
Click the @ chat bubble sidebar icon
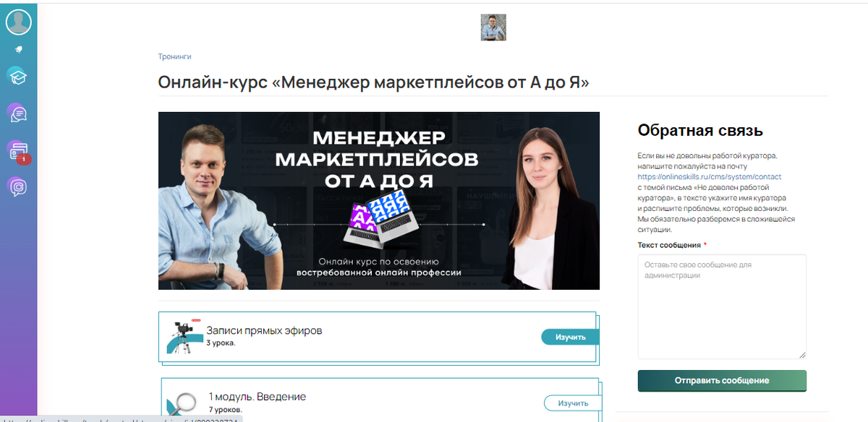[17, 187]
